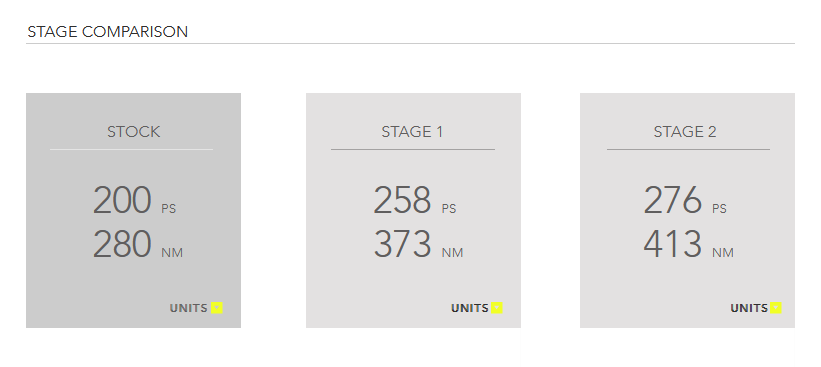
Task: Click the NM unit label in Stage 1 card
Action: click(x=452, y=253)
